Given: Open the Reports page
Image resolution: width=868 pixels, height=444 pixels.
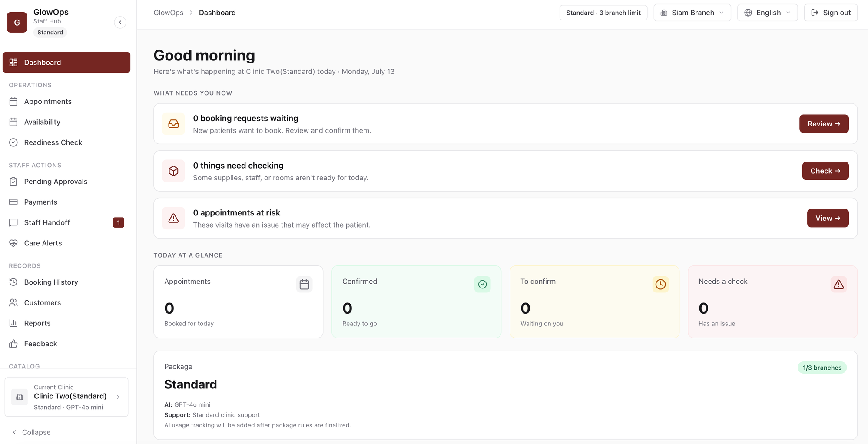Looking at the screenshot, I should pyautogui.click(x=66, y=323).
